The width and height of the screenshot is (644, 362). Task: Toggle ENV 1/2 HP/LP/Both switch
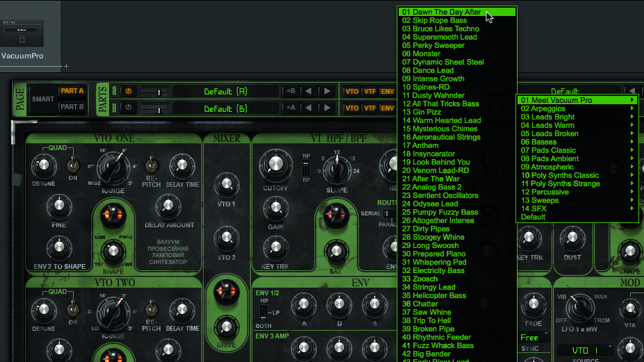click(264, 313)
